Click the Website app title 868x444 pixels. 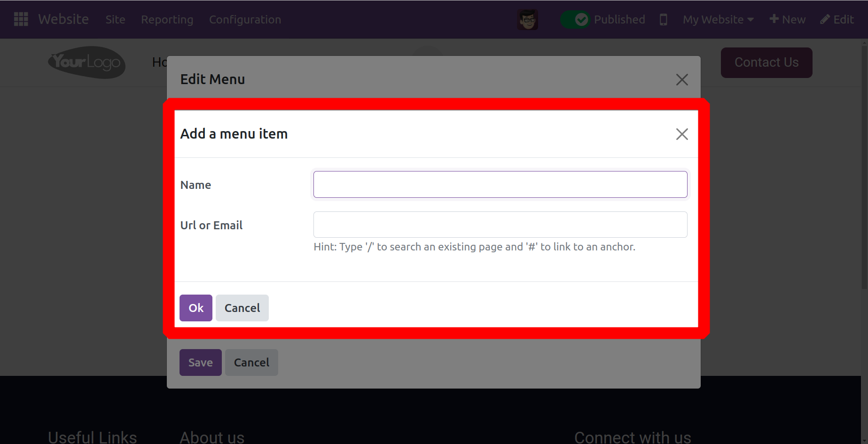pos(63,19)
